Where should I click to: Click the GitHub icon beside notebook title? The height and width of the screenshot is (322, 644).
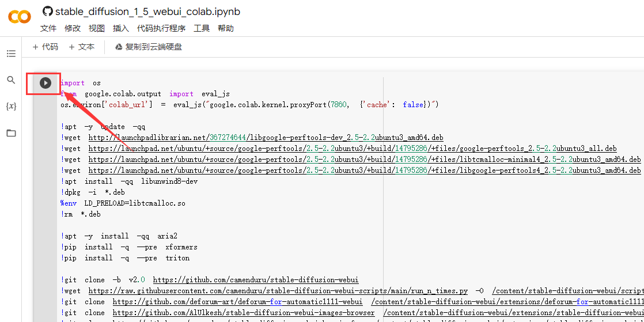click(x=48, y=12)
